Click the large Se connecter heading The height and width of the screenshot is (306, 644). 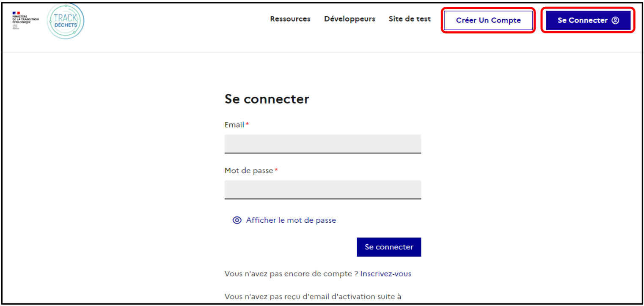point(267,99)
